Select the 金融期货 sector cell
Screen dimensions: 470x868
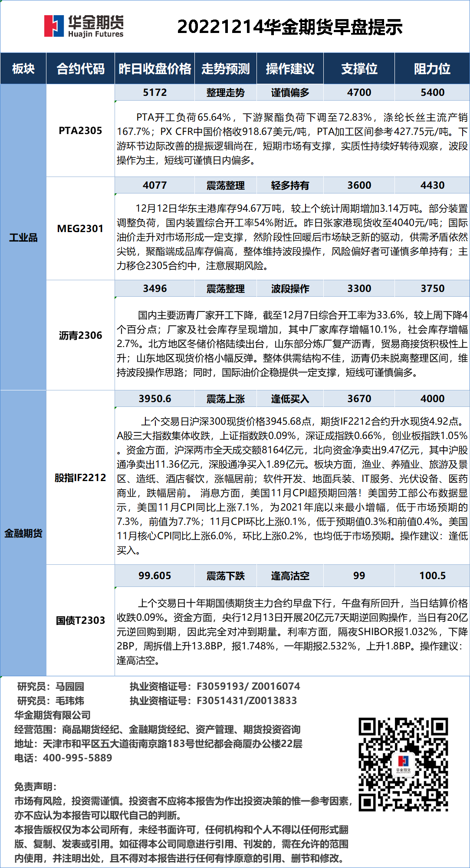click(x=23, y=533)
